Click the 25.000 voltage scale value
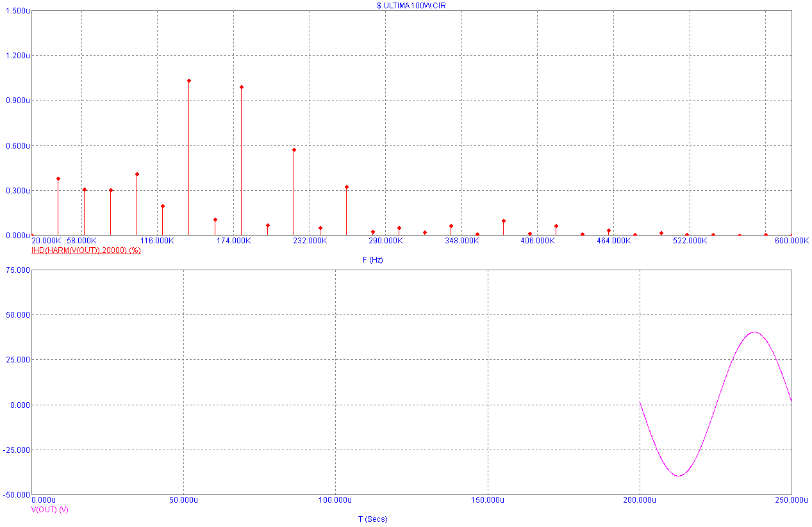 point(17,360)
